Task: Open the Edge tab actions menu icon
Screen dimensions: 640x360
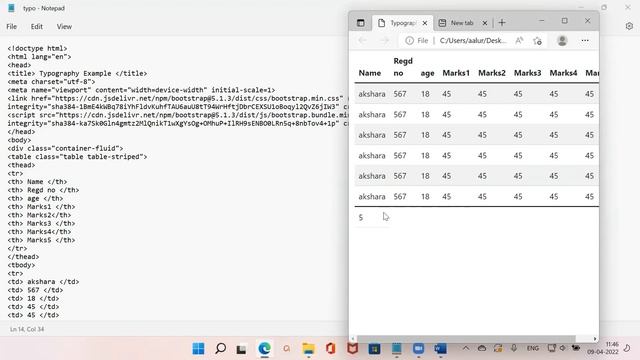Action: [360, 23]
